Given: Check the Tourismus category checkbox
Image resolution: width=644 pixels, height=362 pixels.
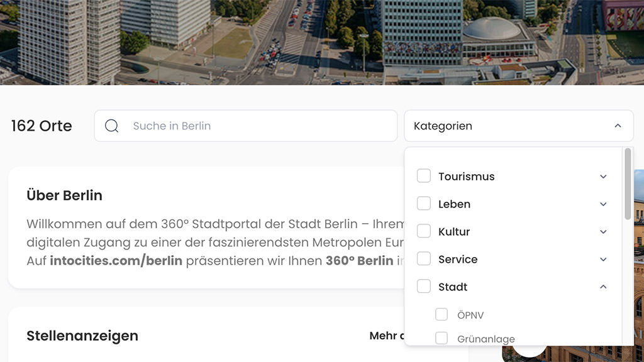Looking at the screenshot, I should [424, 176].
